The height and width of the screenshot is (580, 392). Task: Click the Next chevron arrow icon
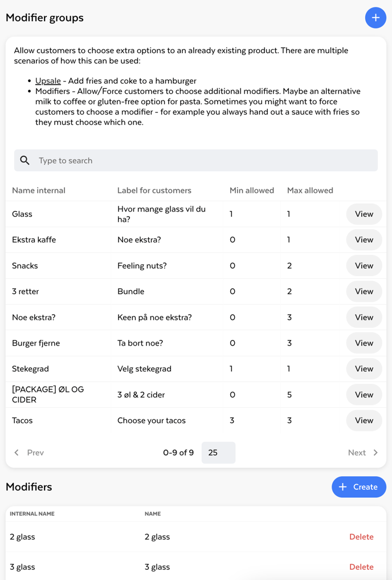pos(375,453)
